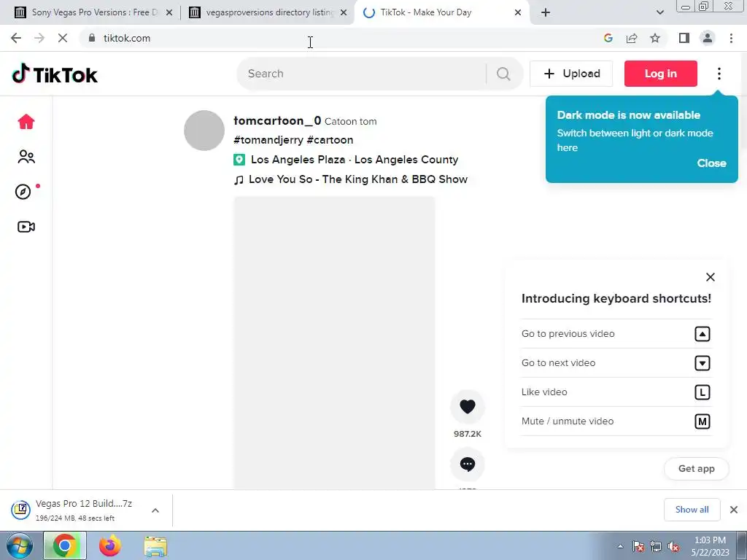This screenshot has height=560, width=747.
Task: Switch to Sony Vegas Pro Versions tab
Action: point(94,12)
